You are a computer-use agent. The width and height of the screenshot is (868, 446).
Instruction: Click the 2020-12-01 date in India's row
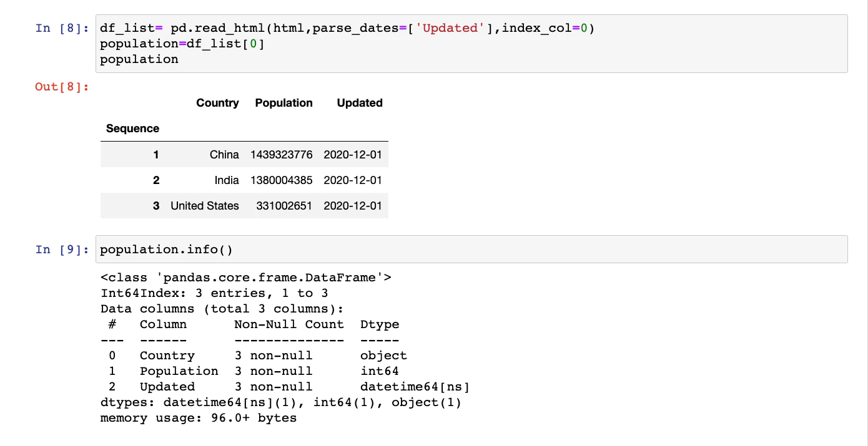353,180
